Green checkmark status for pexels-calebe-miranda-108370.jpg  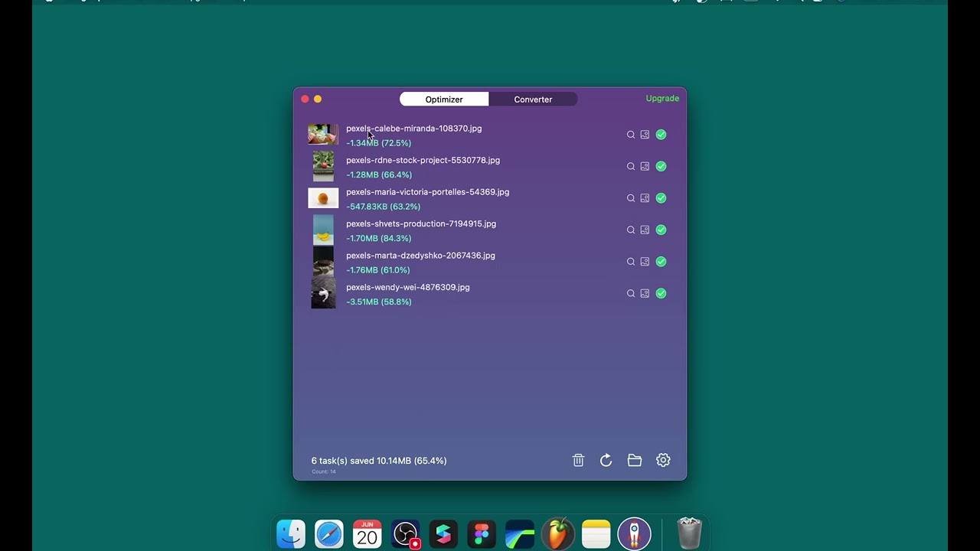[661, 135]
